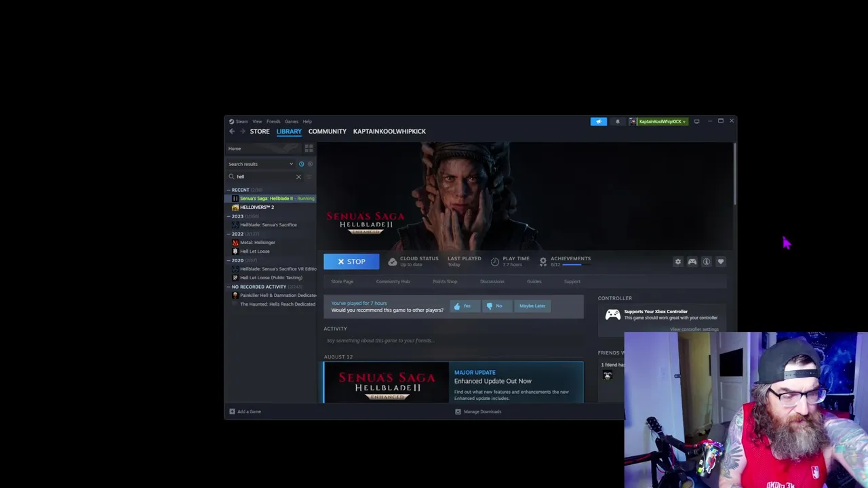This screenshot has height=488, width=868.
Task: Click the activity status input field
Action: tap(453, 341)
